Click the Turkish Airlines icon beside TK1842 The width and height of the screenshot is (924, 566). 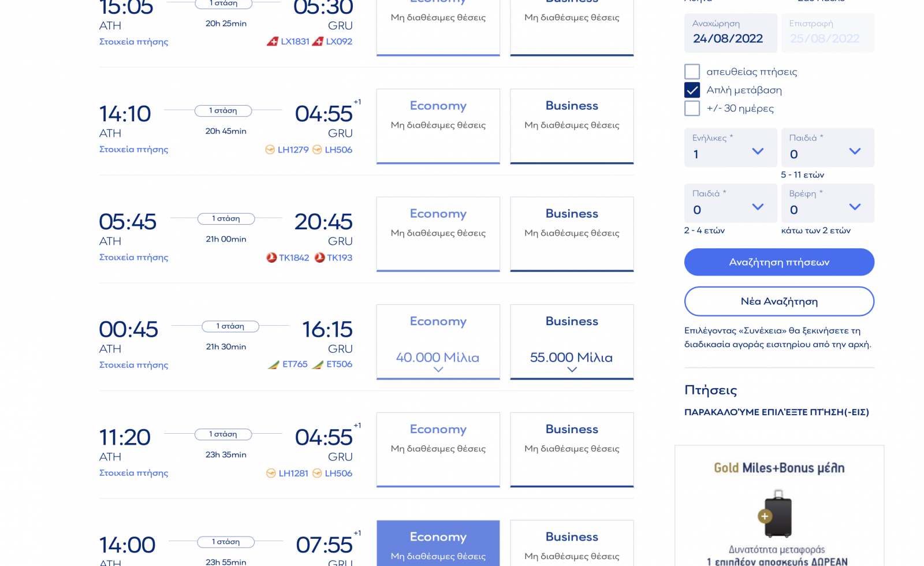(x=271, y=258)
